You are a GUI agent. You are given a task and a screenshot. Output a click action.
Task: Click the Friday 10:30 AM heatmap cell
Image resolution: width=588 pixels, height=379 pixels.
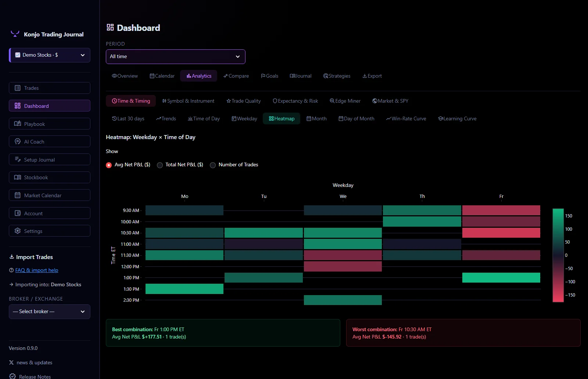pos(501,233)
